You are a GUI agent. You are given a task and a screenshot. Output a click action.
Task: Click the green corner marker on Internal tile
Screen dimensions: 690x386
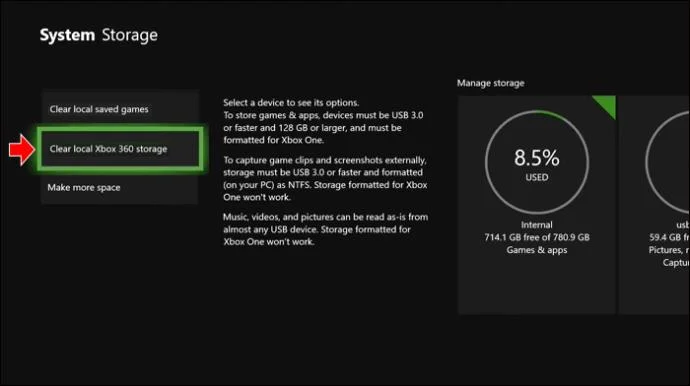(607, 105)
